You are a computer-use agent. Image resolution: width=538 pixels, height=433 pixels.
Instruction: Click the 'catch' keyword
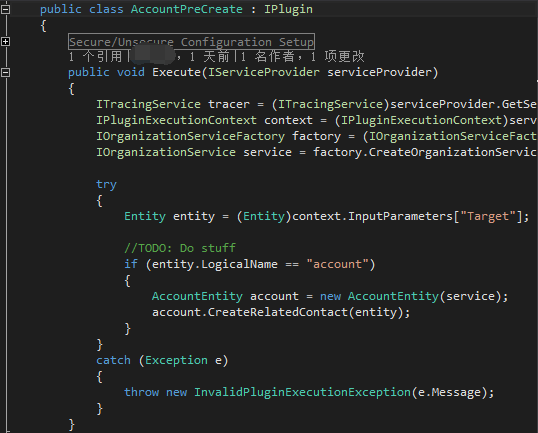click(113, 360)
